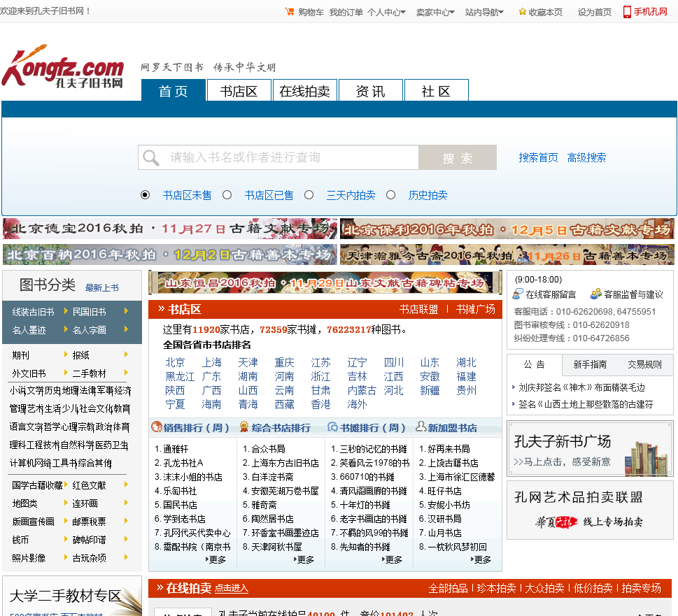Open the 孔网艺术品拍卖联盟 promo banner
Viewport: 678px width, 616px height.
click(590, 510)
